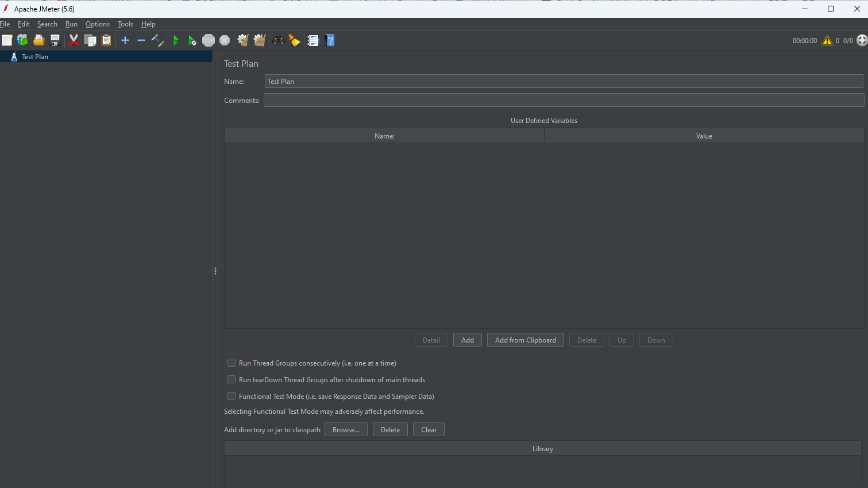Enable Functional Test Mode checkbox

pos(232,396)
